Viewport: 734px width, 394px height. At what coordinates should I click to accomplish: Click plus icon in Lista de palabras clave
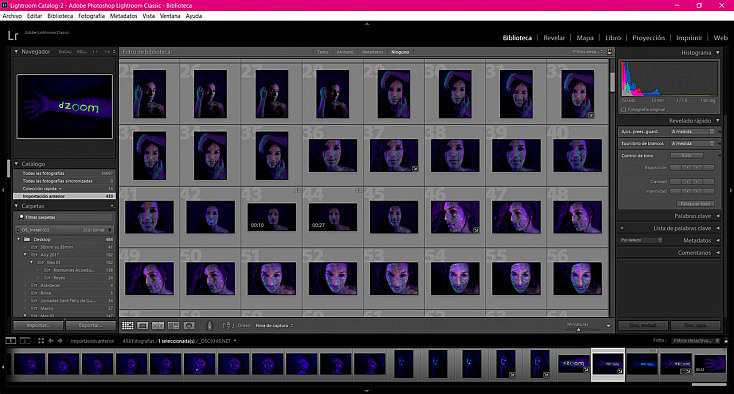[622, 228]
